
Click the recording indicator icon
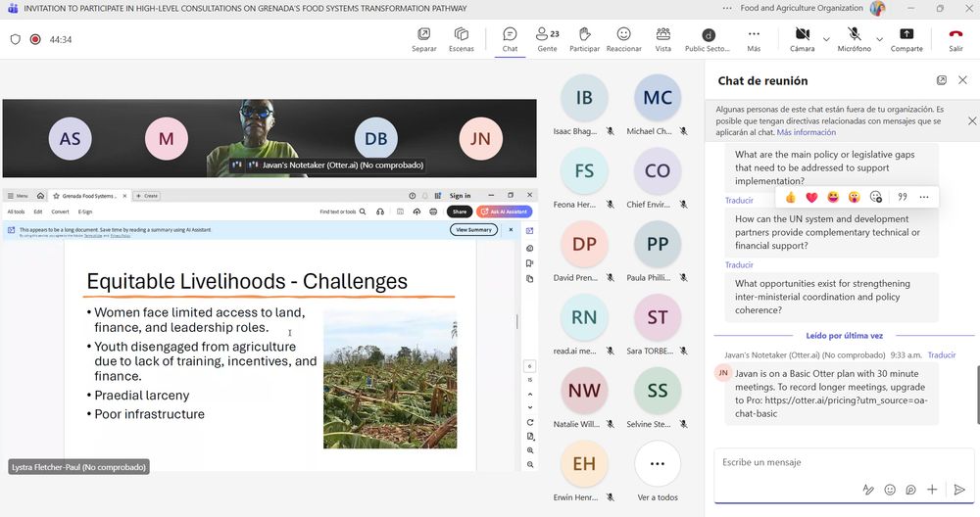tap(35, 39)
